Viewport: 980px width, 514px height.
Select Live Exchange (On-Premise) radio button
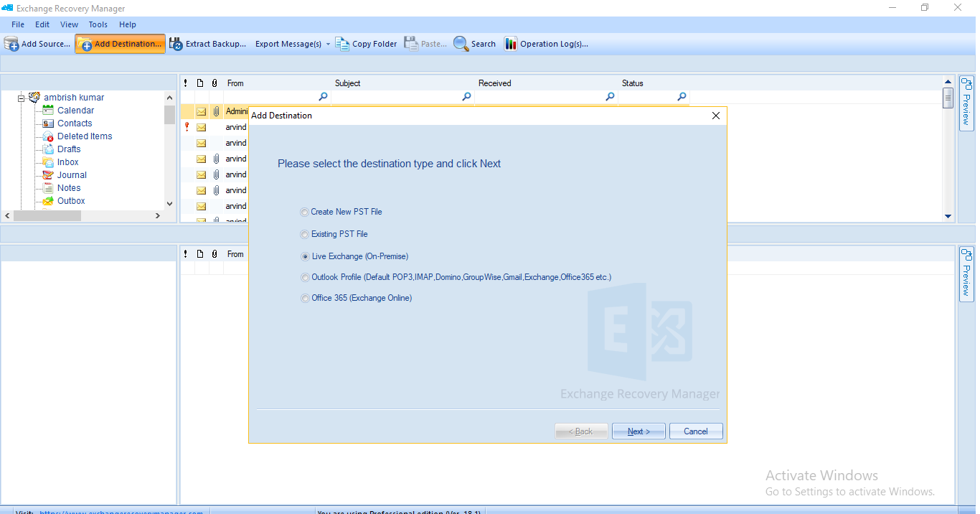pyautogui.click(x=305, y=257)
